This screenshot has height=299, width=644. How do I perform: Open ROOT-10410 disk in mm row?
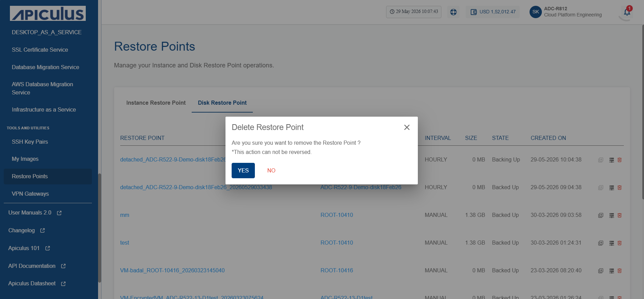pos(337,215)
